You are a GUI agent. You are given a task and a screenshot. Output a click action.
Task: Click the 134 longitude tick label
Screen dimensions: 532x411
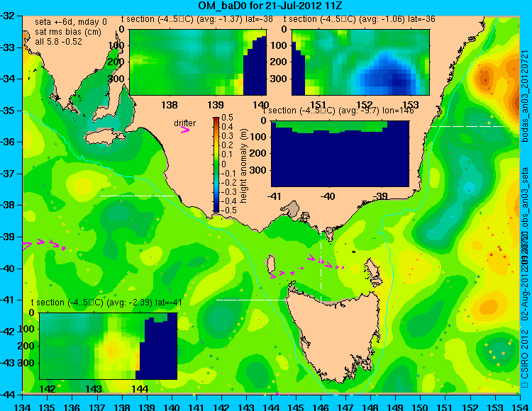(23, 407)
